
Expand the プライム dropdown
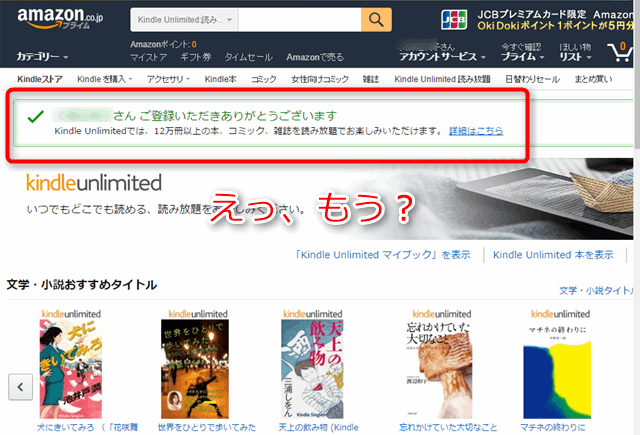pos(522,57)
